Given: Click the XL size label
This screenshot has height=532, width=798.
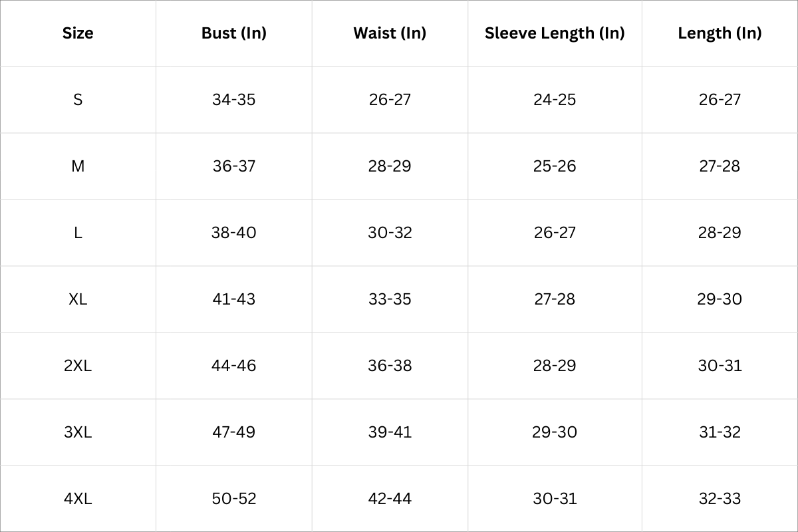Looking at the screenshot, I should [x=78, y=299].
